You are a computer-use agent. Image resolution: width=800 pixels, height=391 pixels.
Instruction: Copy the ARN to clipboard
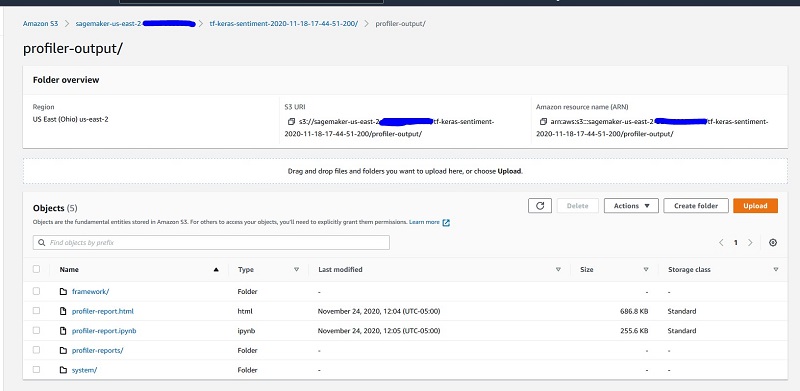(x=543, y=122)
